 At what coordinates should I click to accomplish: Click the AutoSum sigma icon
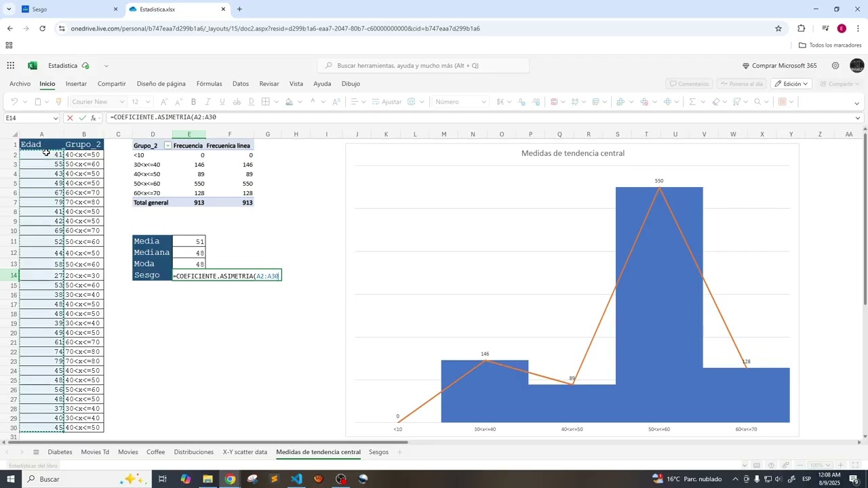[x=692, y=102]
